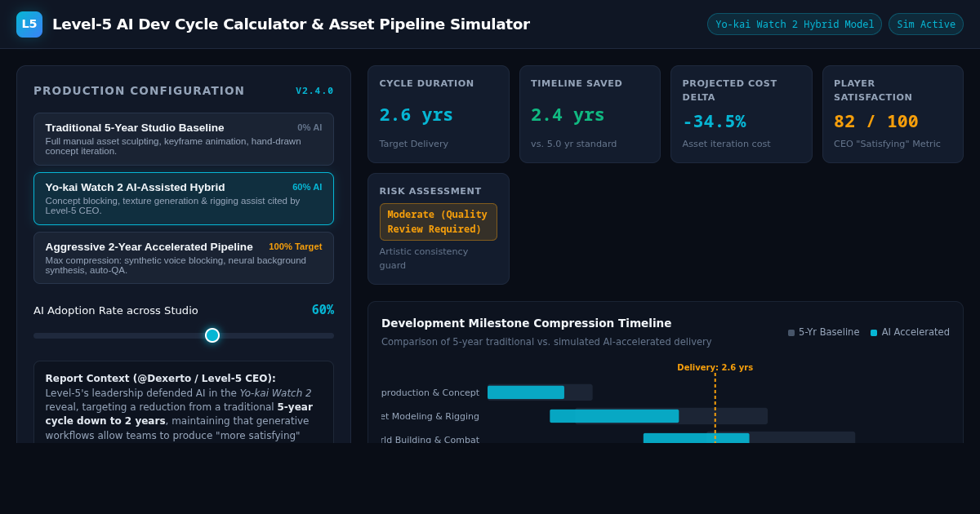The height and width of the screenshot is (514, 980).
Task: Click the 0% AI tag on Traditional preset
Action: [x=310, y=127]
